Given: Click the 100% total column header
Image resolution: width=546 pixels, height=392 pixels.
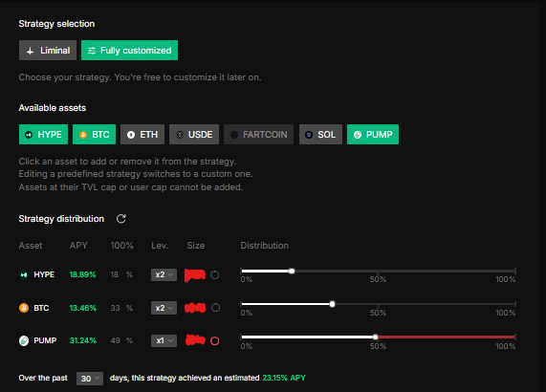Looking at the screenshot, I should [x=121, y=246].
